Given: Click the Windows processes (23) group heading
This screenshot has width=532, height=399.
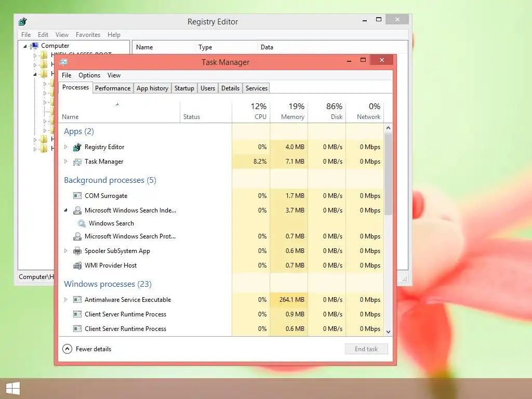Looking at the screenshot, I should (108, 284).
